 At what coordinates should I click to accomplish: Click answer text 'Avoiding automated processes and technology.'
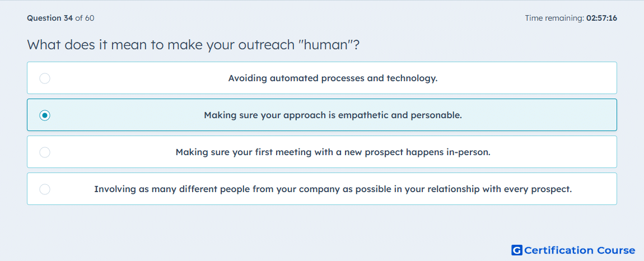point(333,78)
